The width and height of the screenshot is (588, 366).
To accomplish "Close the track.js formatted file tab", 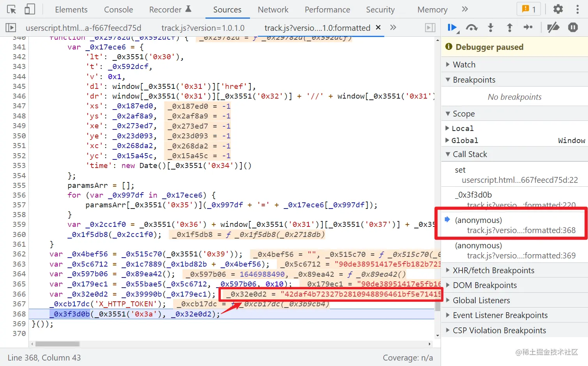I will point(378,27).
